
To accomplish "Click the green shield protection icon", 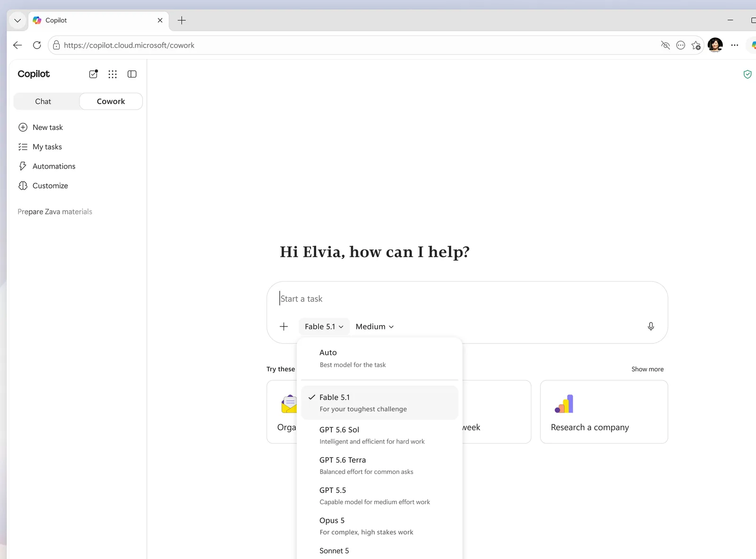I will tap(747, 74).
